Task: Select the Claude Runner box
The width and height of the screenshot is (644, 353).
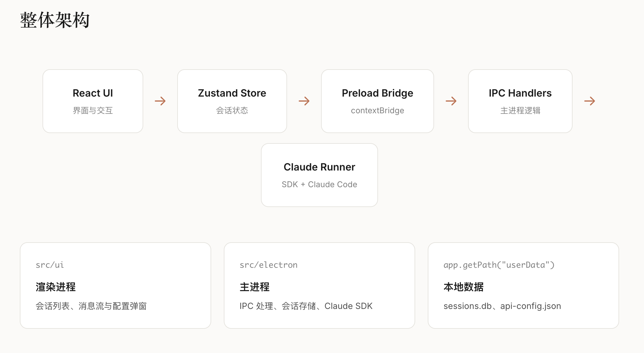Action: pyautogui.click(x=319, y=175)
